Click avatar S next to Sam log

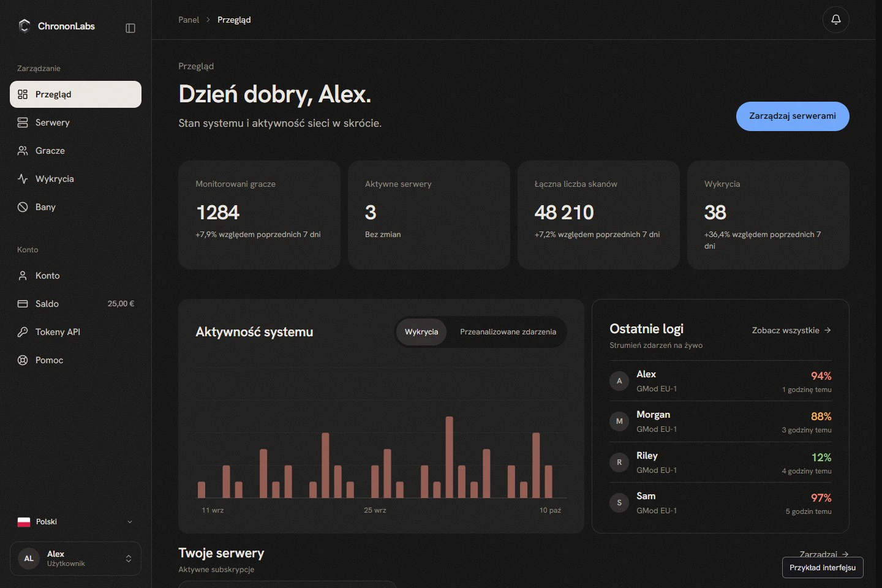(619, 503)
